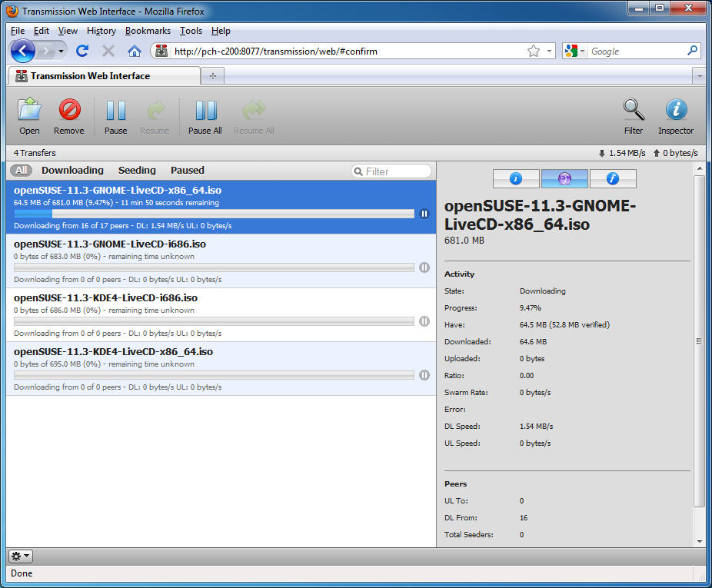The image size is (712, 588).
Task: Open the URL bar history dropdown
Action: click(549, 51)
